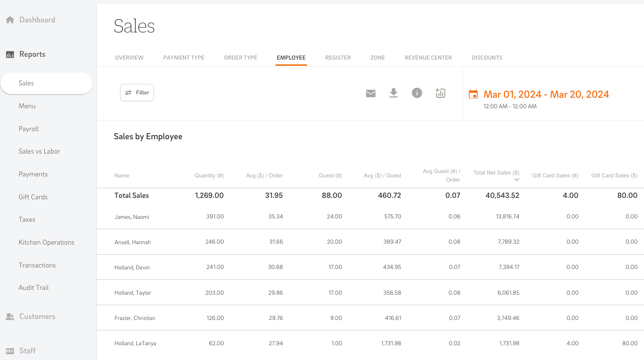Open the calendar date picker icon

tap(473, 94)
